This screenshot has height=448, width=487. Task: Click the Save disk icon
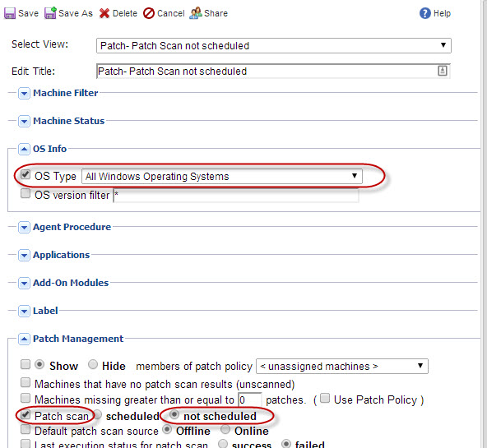10,13
